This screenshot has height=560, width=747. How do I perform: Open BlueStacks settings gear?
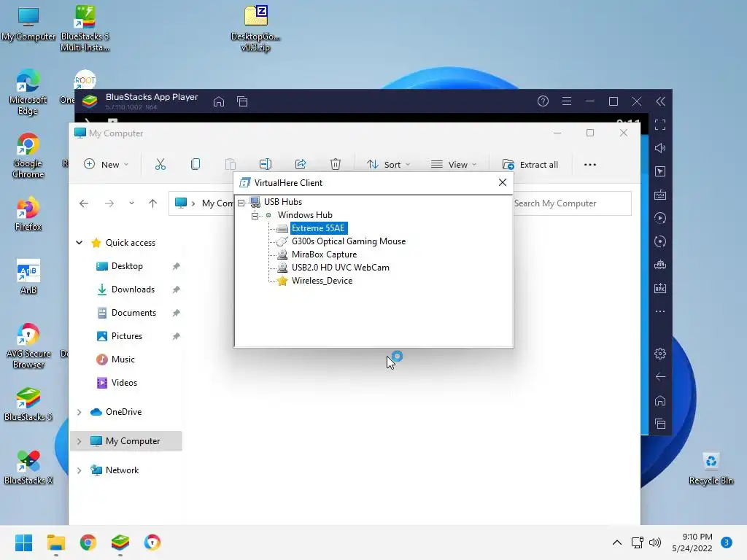(659, 354)
